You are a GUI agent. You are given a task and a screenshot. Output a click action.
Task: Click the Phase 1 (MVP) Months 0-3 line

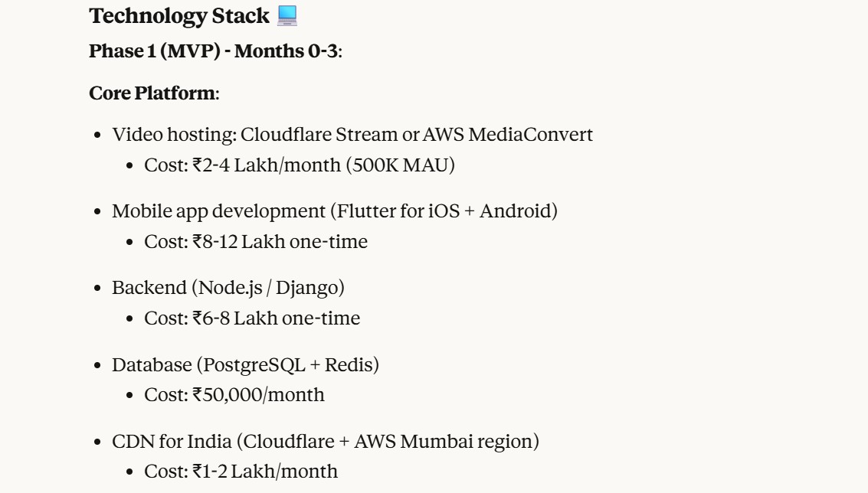215,52
